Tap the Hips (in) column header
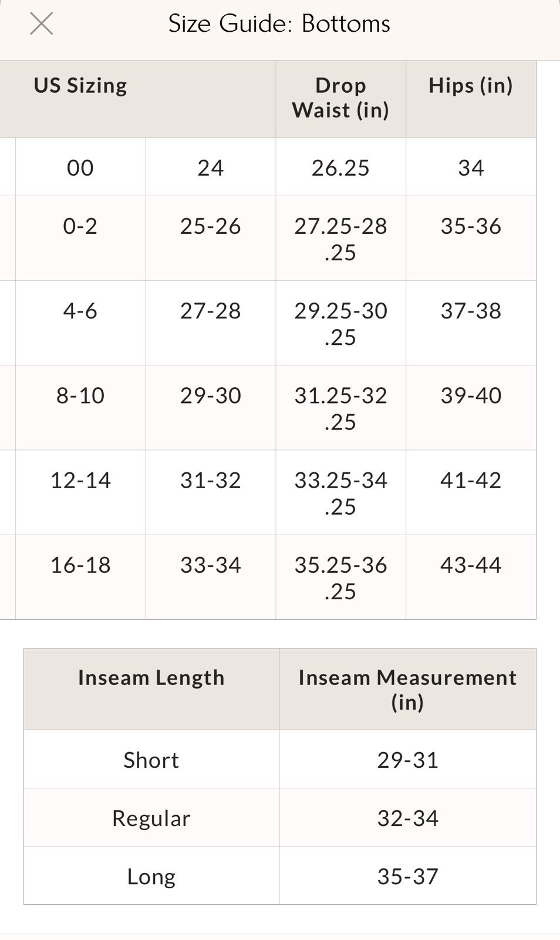Screen dimensions: 560x940 [x=471, y=86]
